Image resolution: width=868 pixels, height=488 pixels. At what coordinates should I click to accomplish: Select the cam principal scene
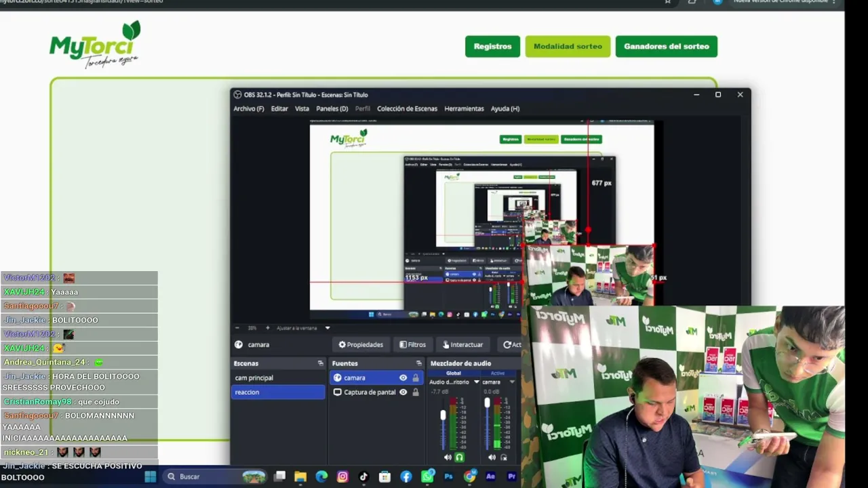(278, 378)
